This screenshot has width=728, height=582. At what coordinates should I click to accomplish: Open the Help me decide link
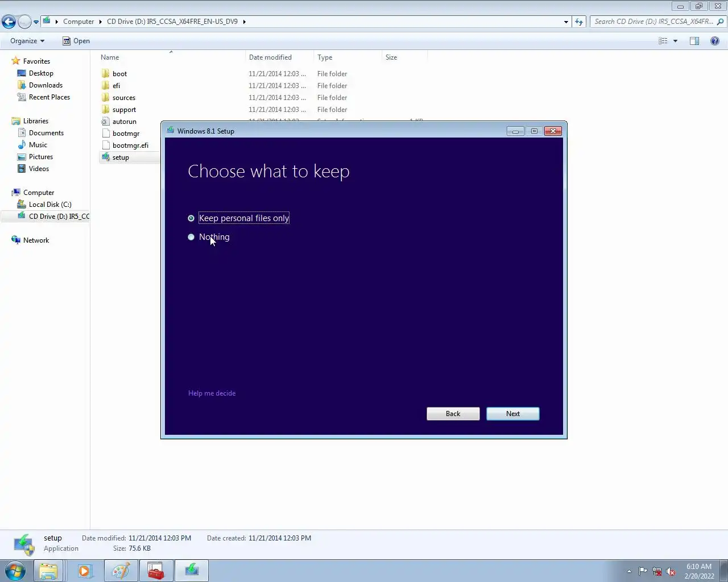click(x=212, y=393)
